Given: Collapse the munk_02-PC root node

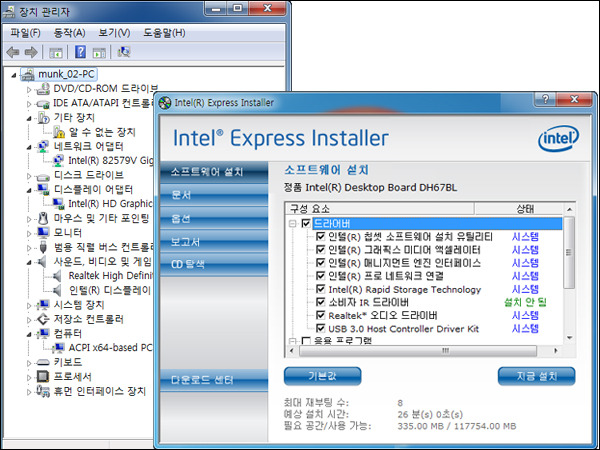Looking at the screenshot, I should tap(14, 75).
